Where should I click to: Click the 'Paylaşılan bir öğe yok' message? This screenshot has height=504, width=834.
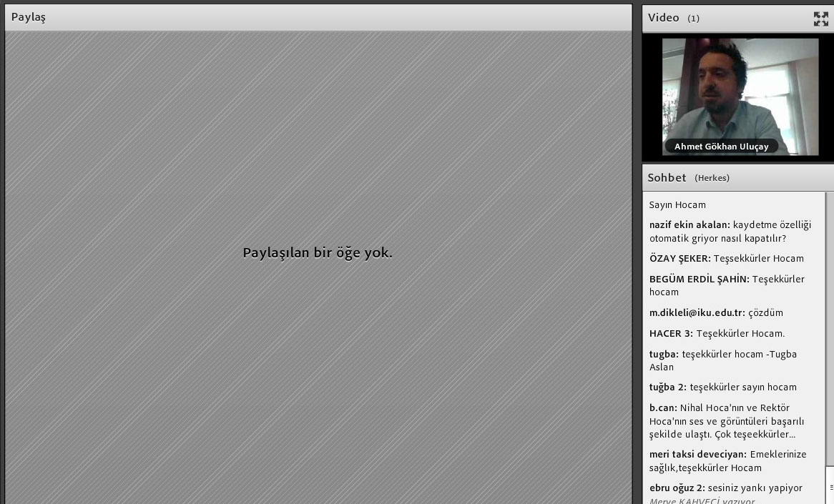tap(318, 252)
